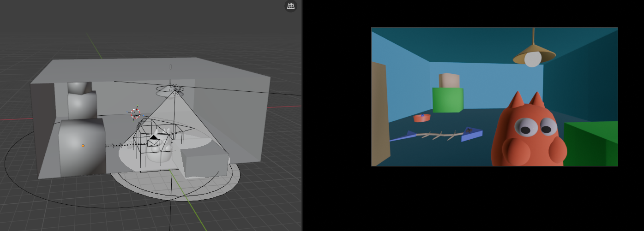Click the beige box atop the green box
Viewport: 644px width, 231px height.
point(449,80)
